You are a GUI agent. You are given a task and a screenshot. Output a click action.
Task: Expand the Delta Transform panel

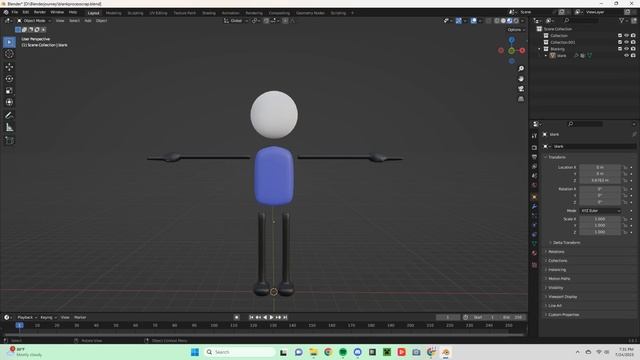tap(567, 242)
